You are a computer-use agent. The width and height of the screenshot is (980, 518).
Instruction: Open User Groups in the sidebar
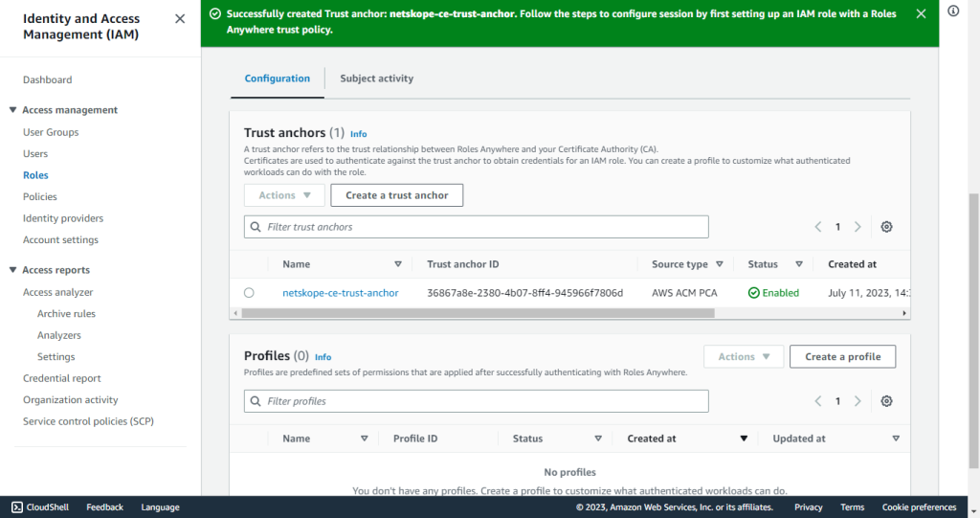(x=51, y=133)
